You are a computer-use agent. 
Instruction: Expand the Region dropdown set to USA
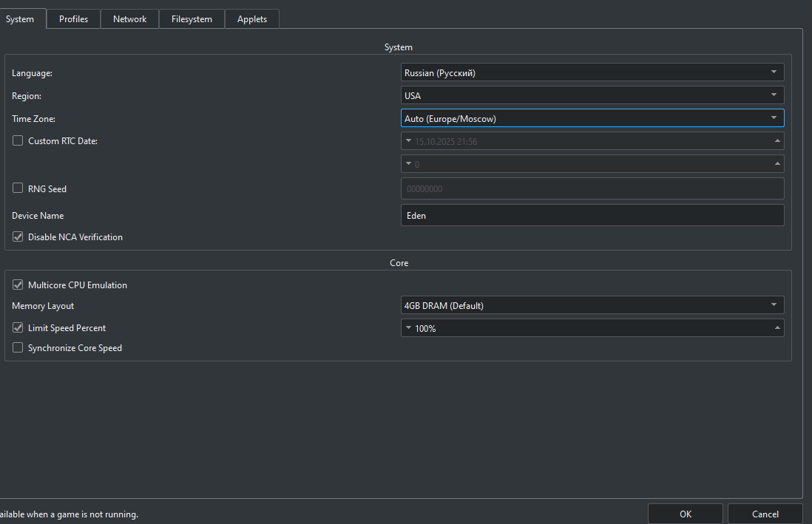(x=592, y=95)
